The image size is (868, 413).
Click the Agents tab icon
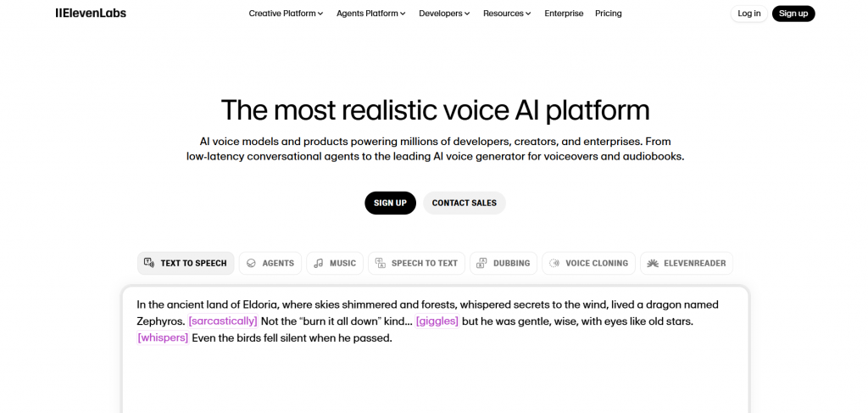tap(251, 263)
